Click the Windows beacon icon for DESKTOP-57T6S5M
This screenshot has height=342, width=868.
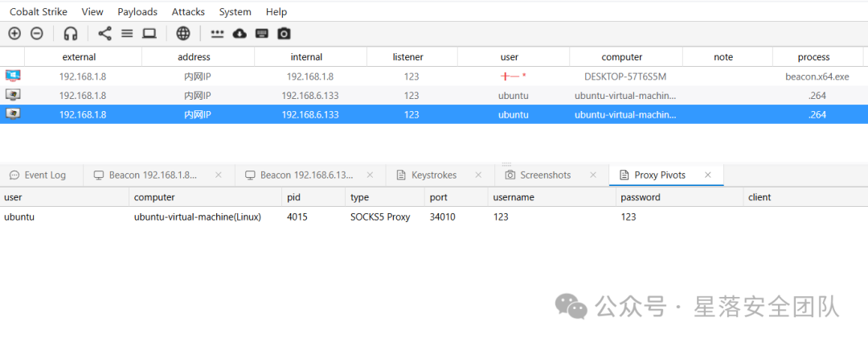tap(13, 76)
